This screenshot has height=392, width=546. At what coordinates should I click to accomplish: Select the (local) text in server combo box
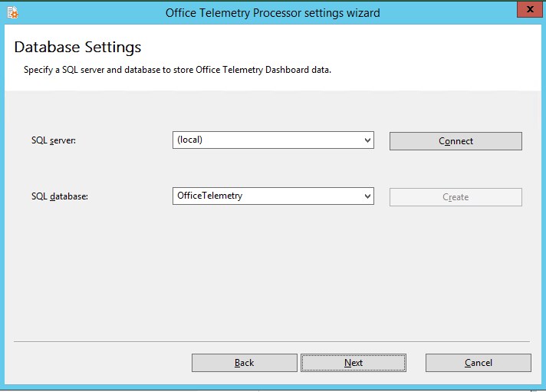(189, 140)
